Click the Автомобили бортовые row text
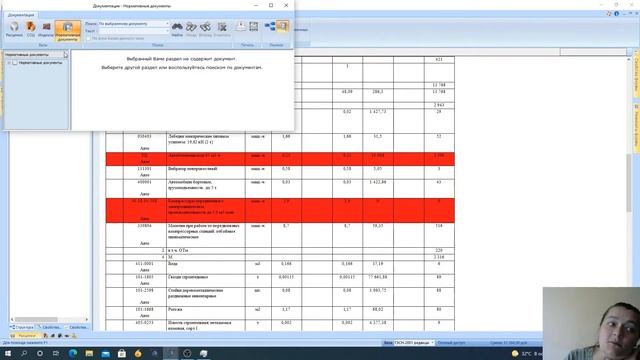The width and height of the screenshot is (640, 360). click(x=192, y=184)
